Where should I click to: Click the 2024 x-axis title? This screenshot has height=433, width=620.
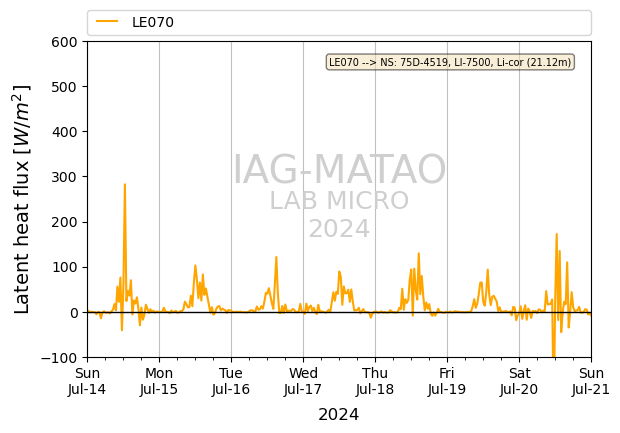point(339,414)
